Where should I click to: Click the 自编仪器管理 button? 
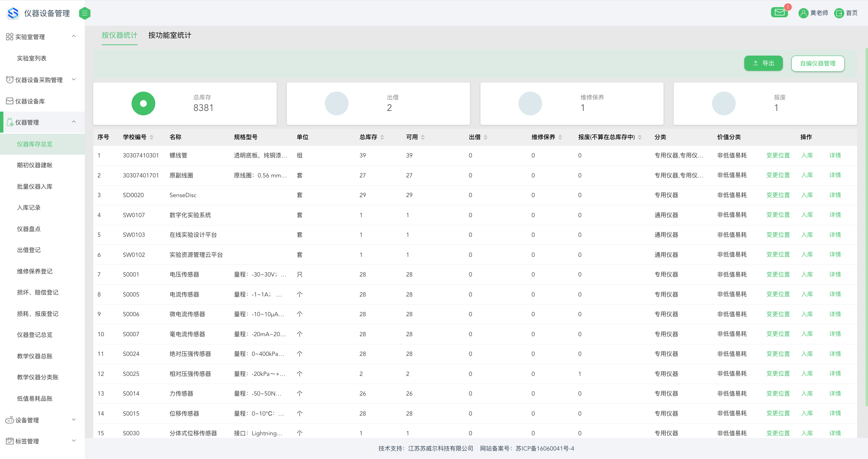click(x=817, y=63)
